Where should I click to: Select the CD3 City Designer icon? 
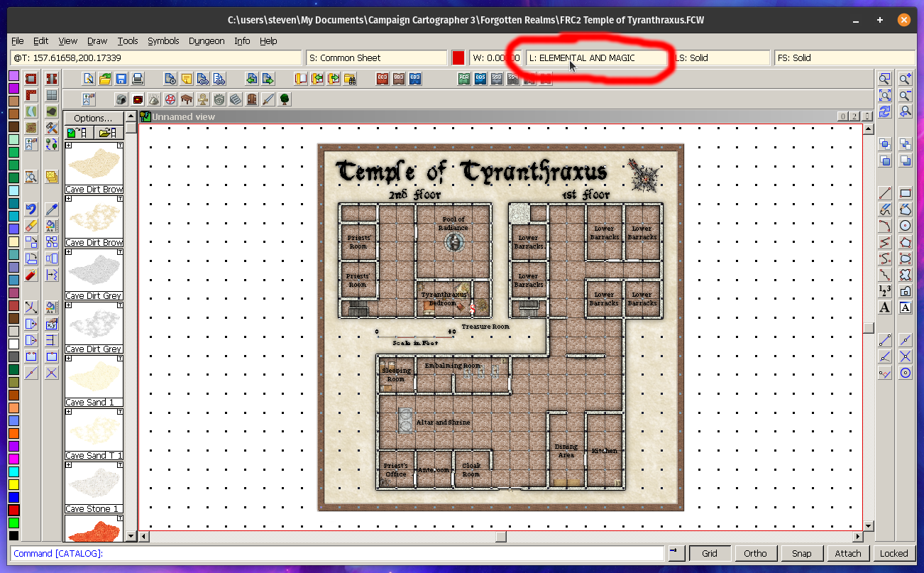coord(415,79)
